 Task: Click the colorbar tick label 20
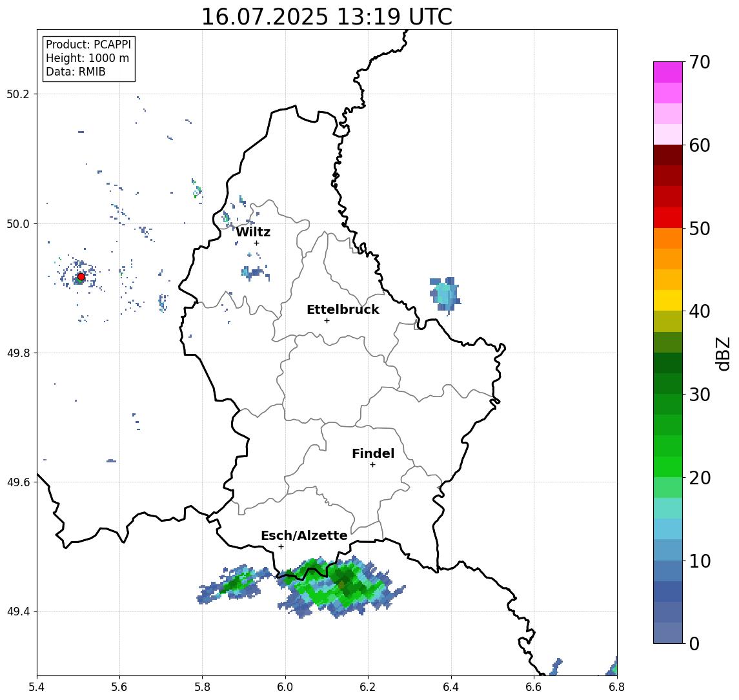[x=700, y=477]
